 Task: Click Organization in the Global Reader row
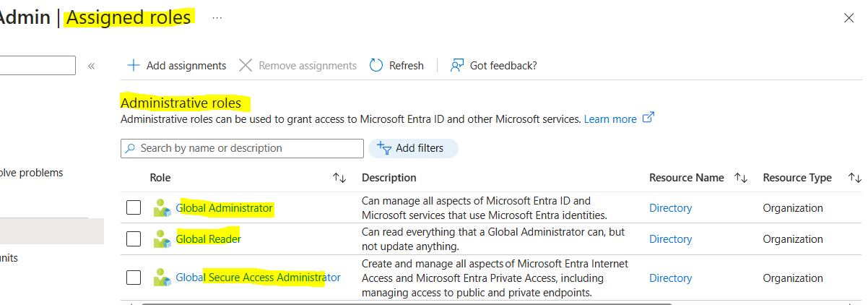(x=793, y=239)
